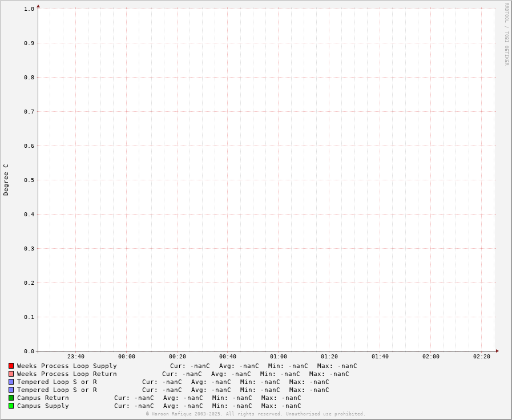The width and height of the screenshot is (512, 420).
Task: Click the 0.5 value on y-axis
Action: [29, 180]
